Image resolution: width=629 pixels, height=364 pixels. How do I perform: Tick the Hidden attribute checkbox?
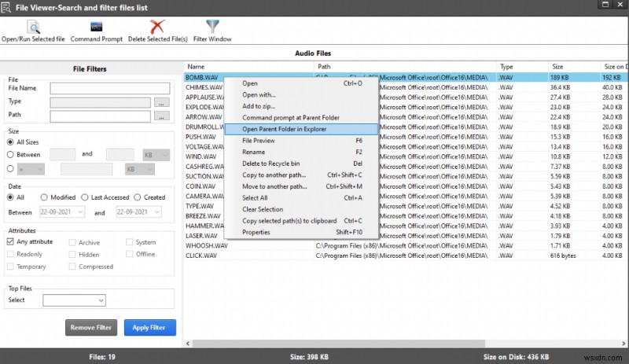tap(72, 255)
